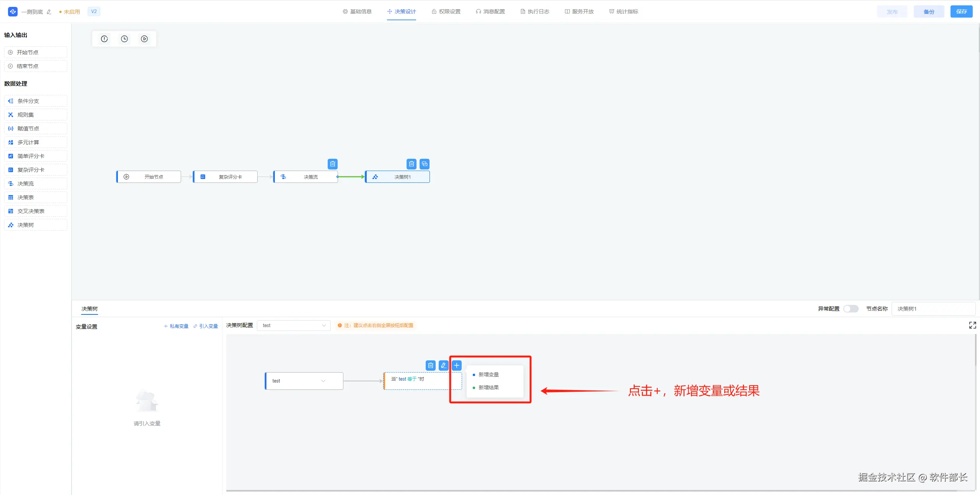The width and height of the screenshot is (980, 495).
Task: Click the play icon in canvas toolbar
Action: 144,39
